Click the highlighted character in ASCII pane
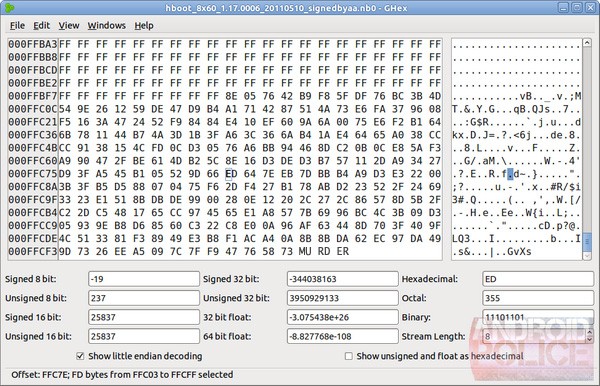 (x=510, y=174)
